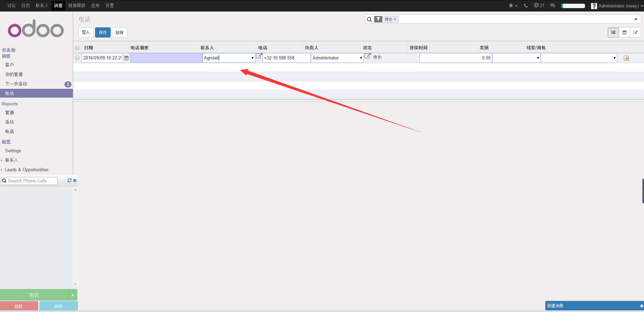The height and width of the screenshot is (312, 644).
Task: Check the first row checkbox
Action: tap(77, 58)
